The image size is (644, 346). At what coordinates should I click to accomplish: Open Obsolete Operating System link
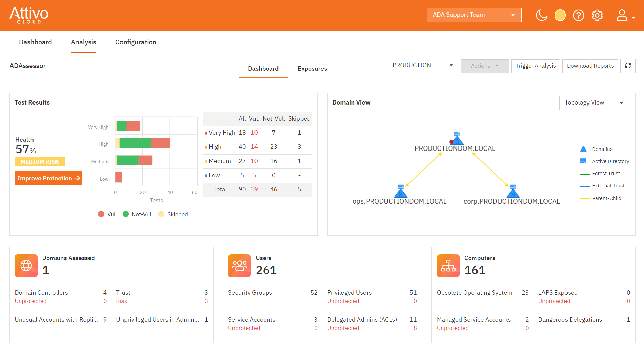474,293
